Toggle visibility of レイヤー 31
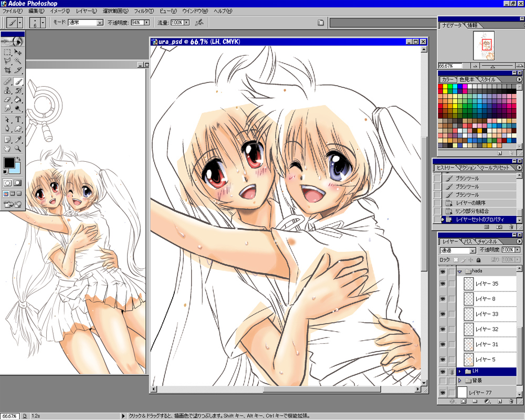Viewport: 525px width, 420px height. pyautogui.click(x=443, y=344)
